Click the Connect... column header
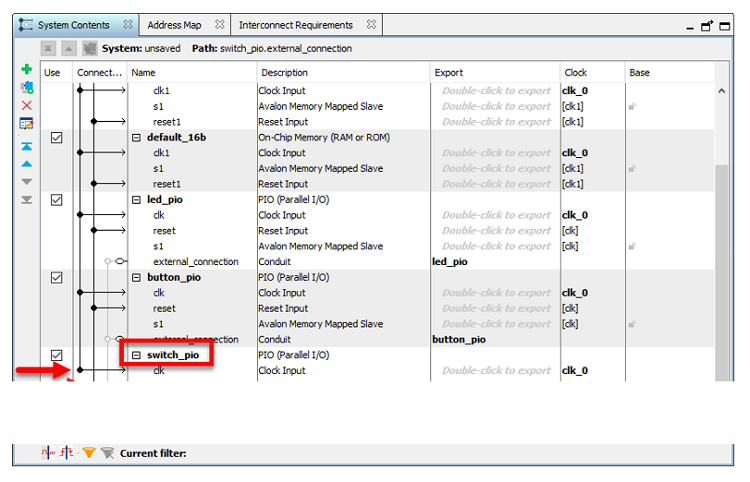Image resolution: width=750 pixels, height=482 pixels. (99, 72)
